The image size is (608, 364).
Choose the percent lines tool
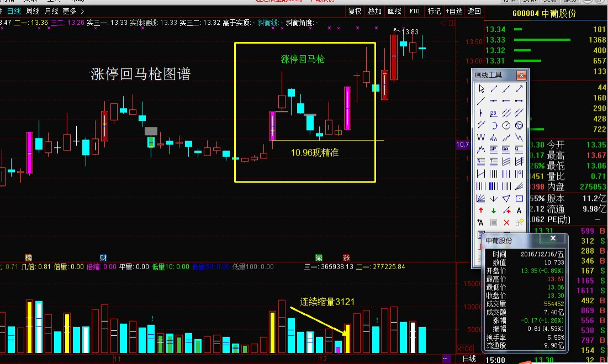481,162
